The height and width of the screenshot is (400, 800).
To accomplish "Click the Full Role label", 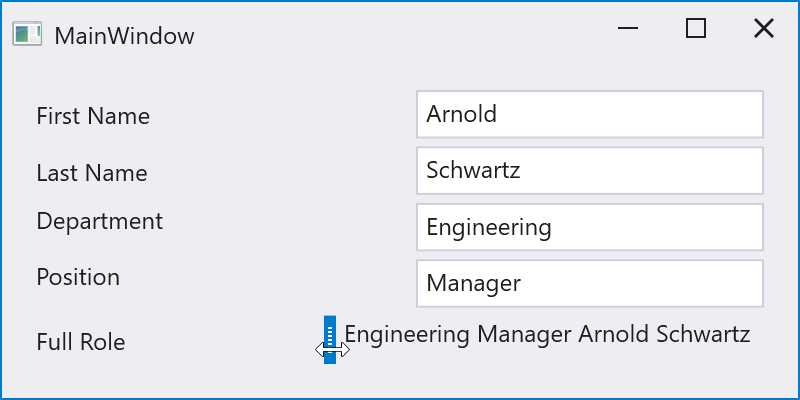I will (x=81, y=342).
